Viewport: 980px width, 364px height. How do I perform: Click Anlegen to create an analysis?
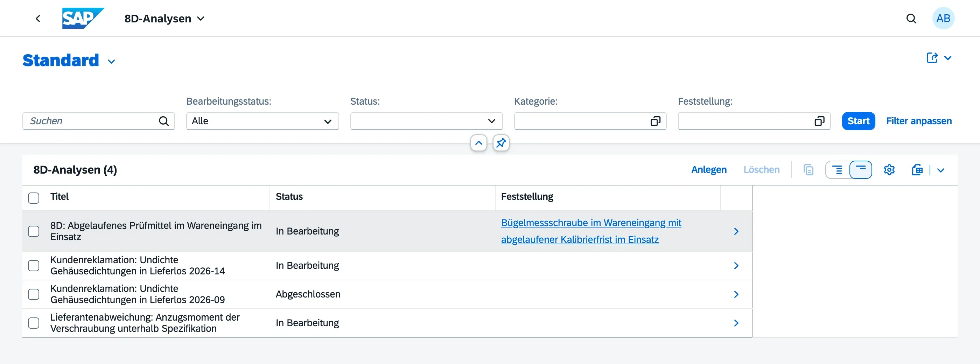709,170
